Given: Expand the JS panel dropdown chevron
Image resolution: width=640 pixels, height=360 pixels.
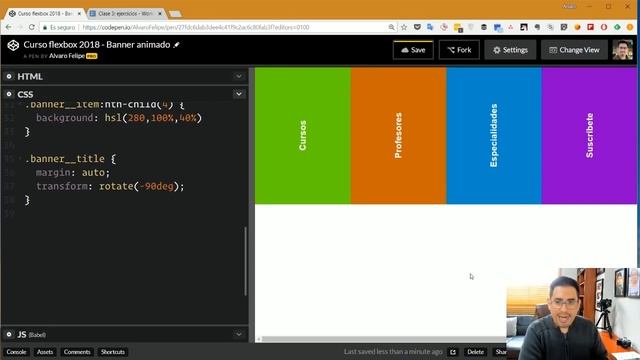Looking at the screenshot, I should (239, 334).
